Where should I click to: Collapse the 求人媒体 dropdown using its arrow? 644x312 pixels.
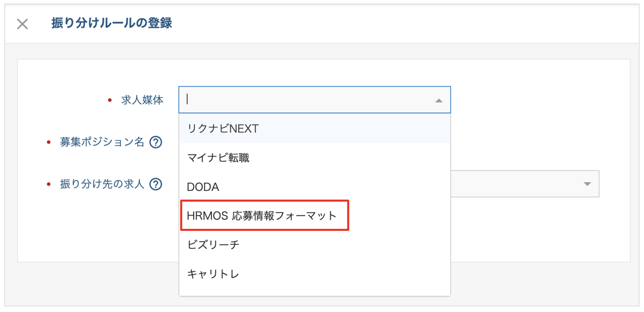coord(439,100)
